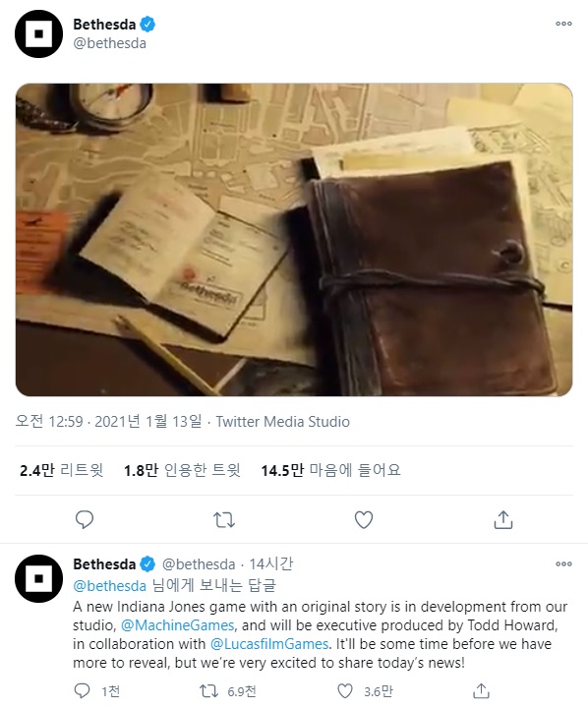Click the reply speech-bubble icon on main tweet
Viewport: 588px width, 709px height.
click(84, 519)
